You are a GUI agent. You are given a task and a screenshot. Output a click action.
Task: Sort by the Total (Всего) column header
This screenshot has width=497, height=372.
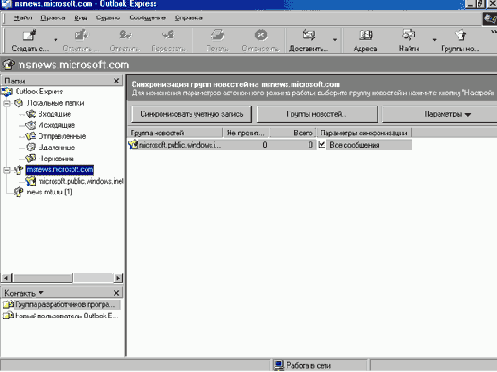292,133
